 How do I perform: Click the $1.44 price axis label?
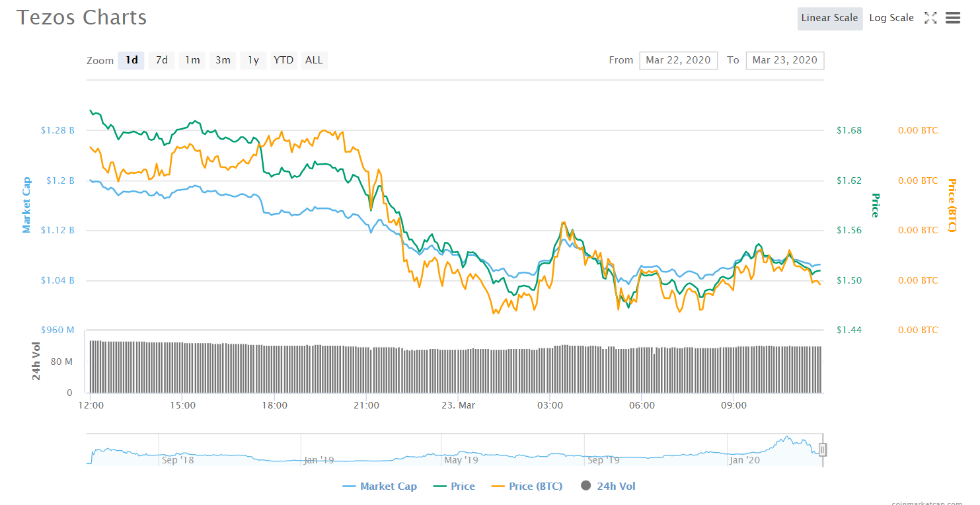tap(849, 330)
